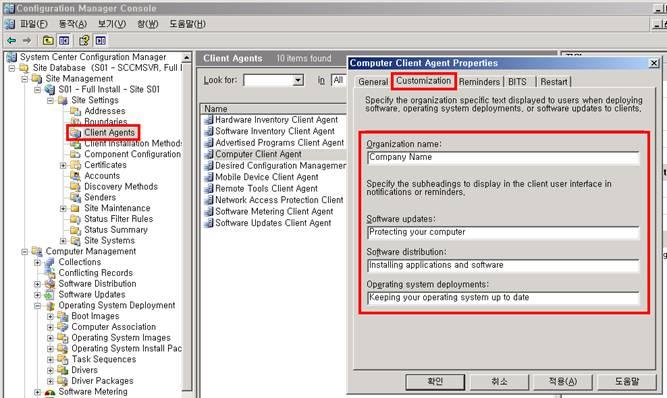Open the 보기(V) menu
The image size is (667, 398).
[x=111, y=24]
